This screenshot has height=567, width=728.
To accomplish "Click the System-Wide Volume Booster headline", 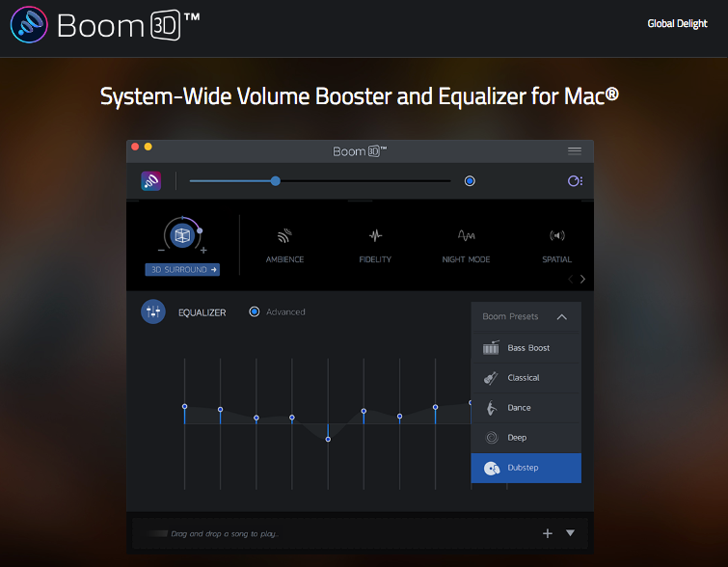I will pyautogui.click(x=360, y=96).
